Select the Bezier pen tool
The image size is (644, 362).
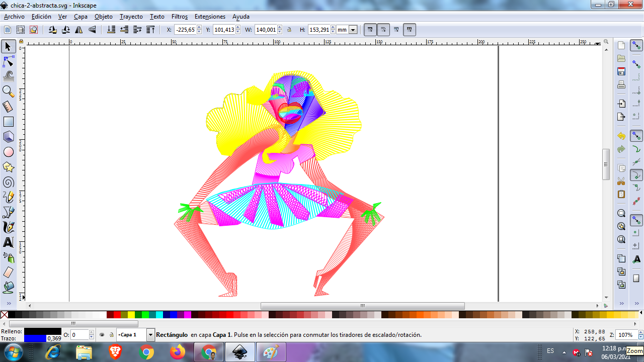(8, 212)
